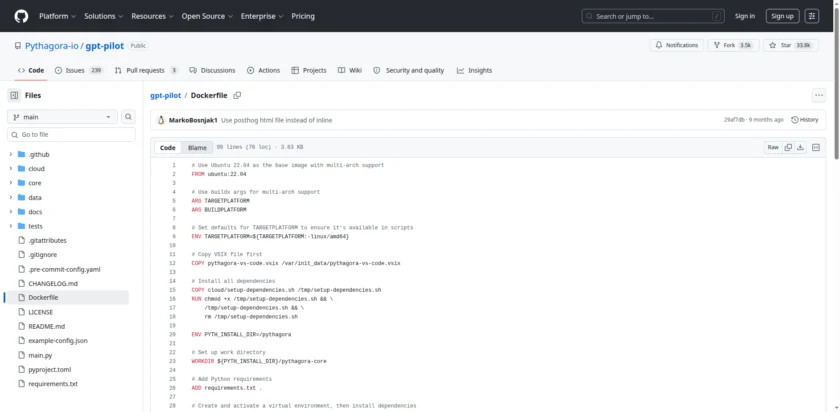The width and height of the screenshot is (840, 412).
Task: Click gpt-pilot breadcrumb link
Action: [x=166, y=95]
